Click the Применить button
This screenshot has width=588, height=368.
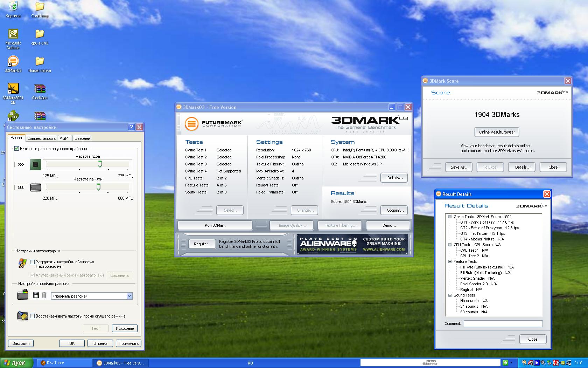click(x=128, y=343)
